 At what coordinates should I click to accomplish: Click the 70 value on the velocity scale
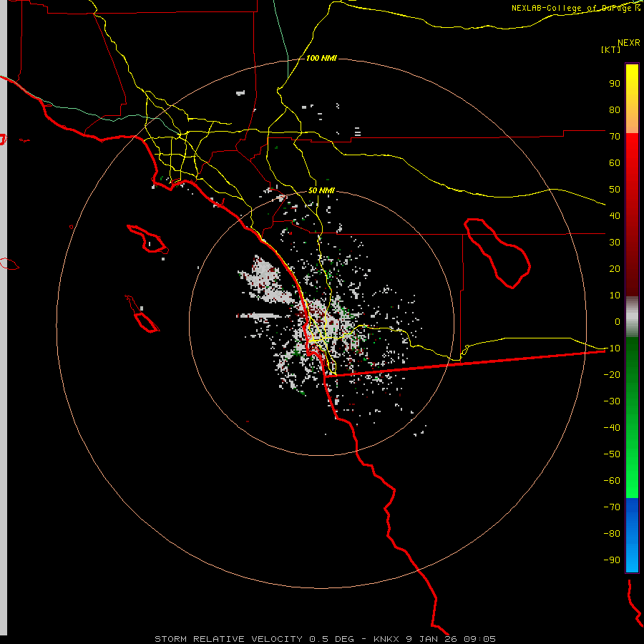click(615, 137)
